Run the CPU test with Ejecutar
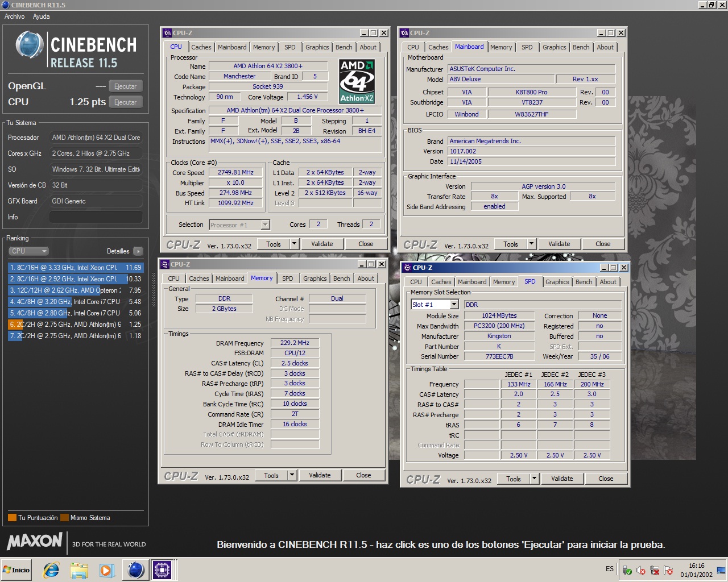728x582 pixels. [125, 102]
